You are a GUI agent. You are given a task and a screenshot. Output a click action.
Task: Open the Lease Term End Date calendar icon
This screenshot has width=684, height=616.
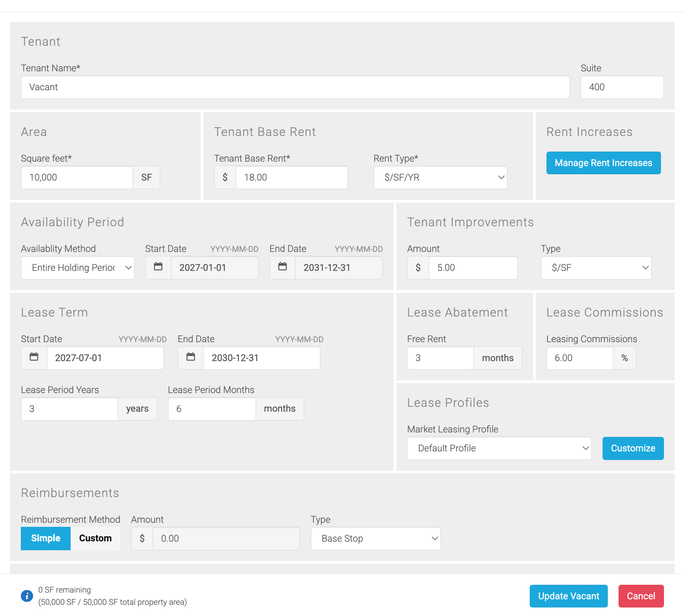point(191,357)
